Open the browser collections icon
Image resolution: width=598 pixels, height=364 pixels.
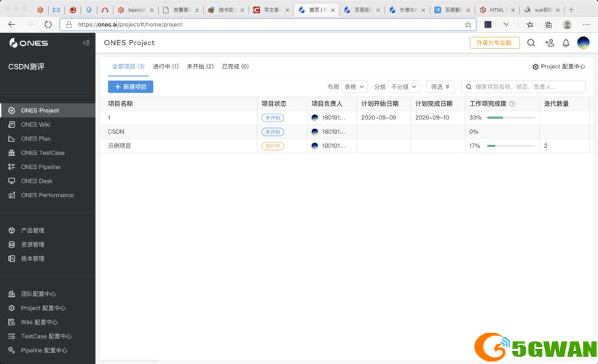coord(548,25)
